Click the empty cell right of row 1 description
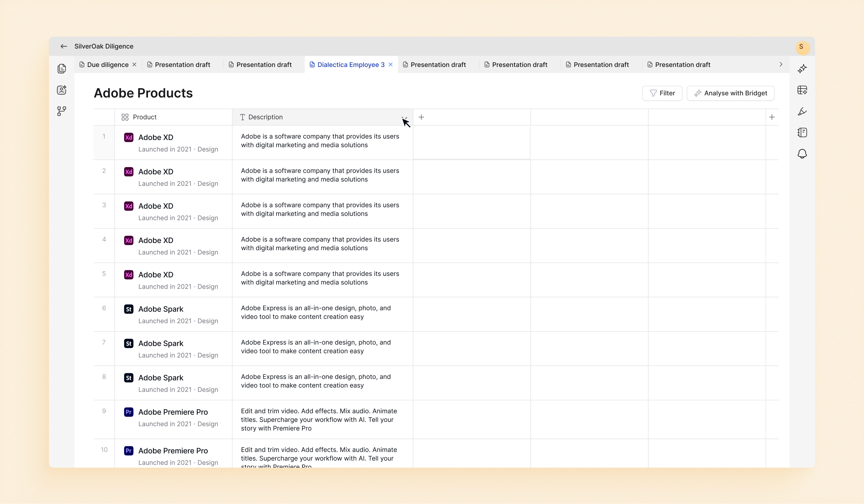864x504 pixels. tap(472, 143)
